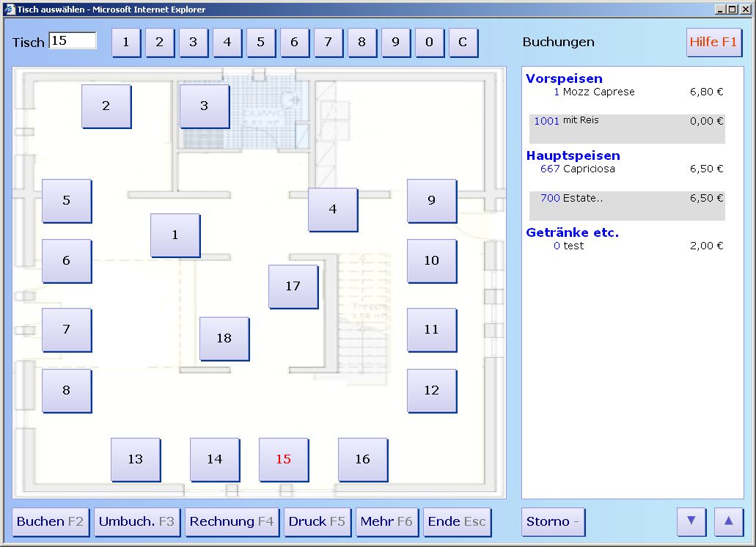This screenshot has height=547, width=756.
Task: Click Buchen F2 to book
Action: coord(50,522)
